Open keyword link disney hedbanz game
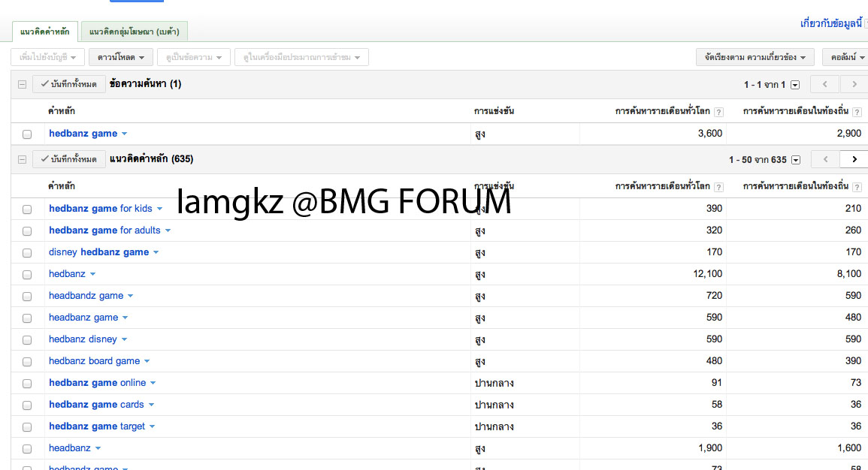Screen dimensions: 868x470 pos(98,252)
